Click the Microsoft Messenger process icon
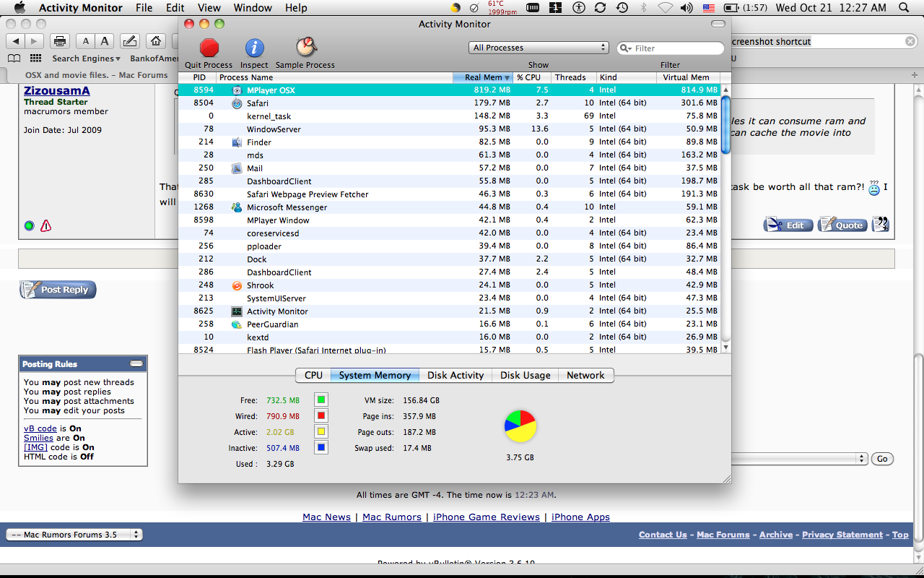The height and width of the screenshot is (578, 924). (237, 207)
